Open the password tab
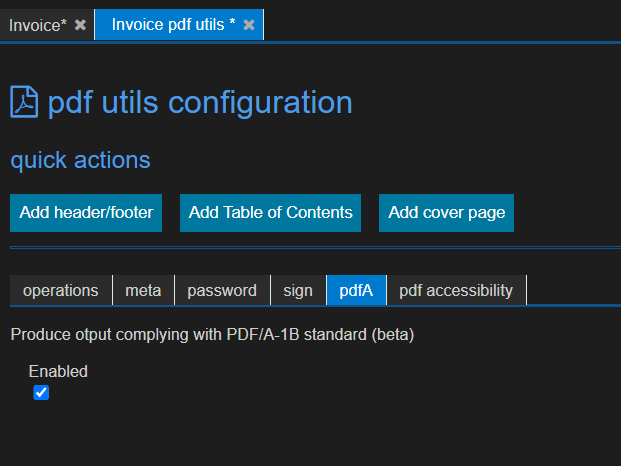The height and width of the screenshot is (466, 621). [222, 290]
